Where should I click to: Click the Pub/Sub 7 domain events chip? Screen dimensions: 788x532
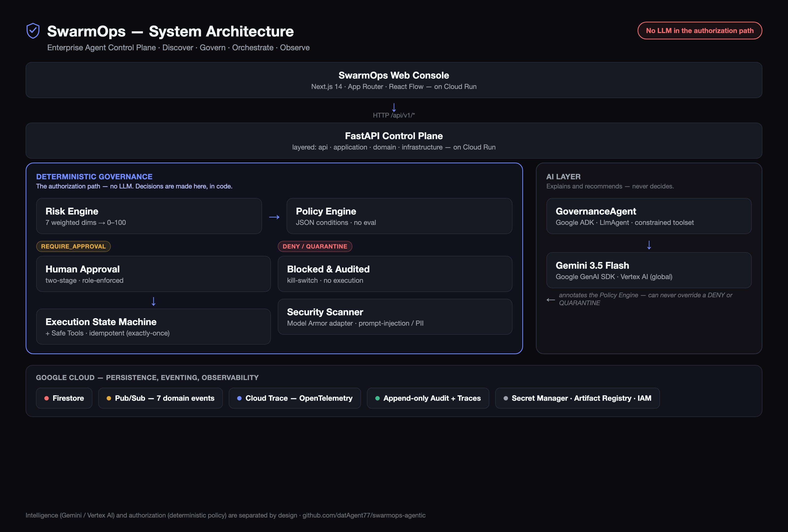160,398
